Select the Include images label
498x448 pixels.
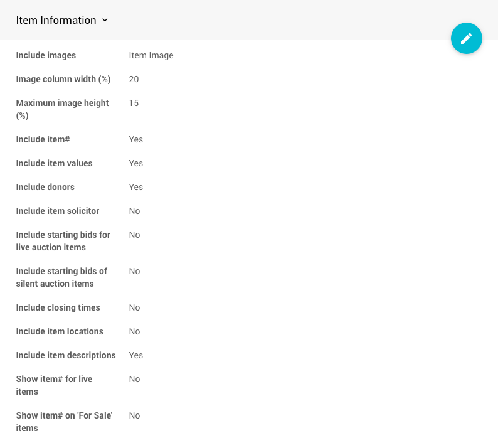click(x=46, y=55)
